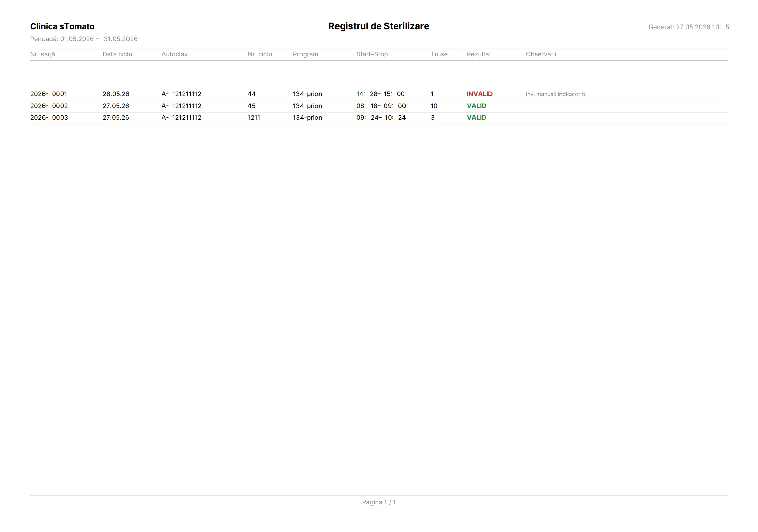Click the Observații column header

541,54
